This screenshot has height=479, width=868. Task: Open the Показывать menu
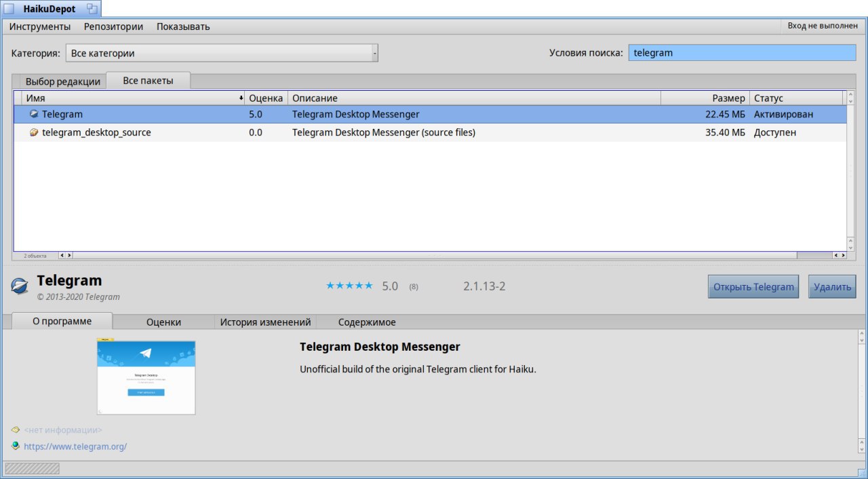click(x=183, y=26)
